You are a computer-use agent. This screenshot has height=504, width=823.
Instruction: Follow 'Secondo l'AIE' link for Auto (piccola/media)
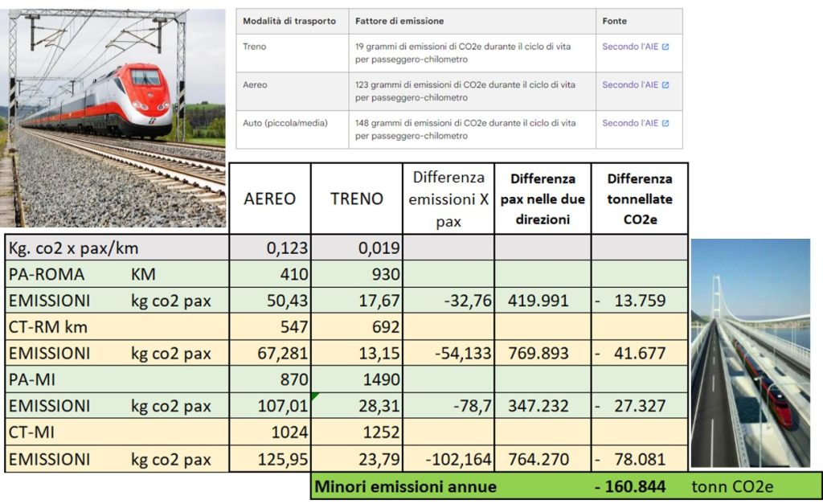tap(630, 124)
